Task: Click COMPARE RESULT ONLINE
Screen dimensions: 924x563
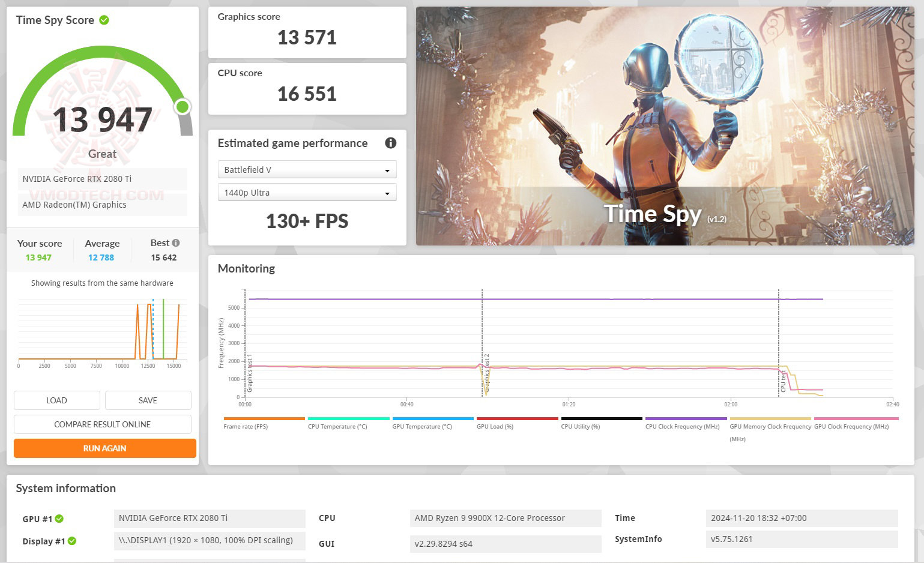Action: point(102,424)
